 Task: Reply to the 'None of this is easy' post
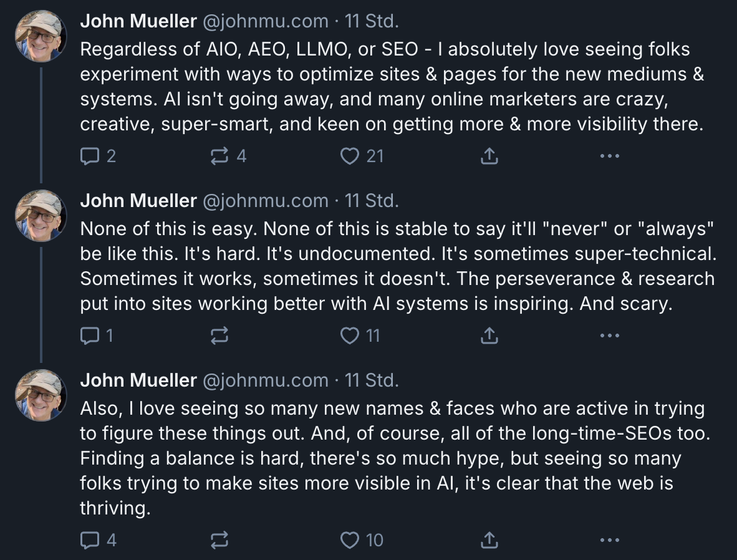(90, 336)
